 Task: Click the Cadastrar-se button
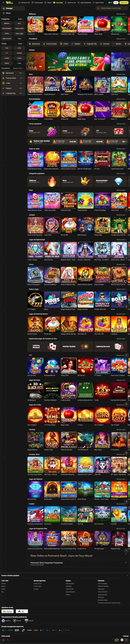pos(124,2)
